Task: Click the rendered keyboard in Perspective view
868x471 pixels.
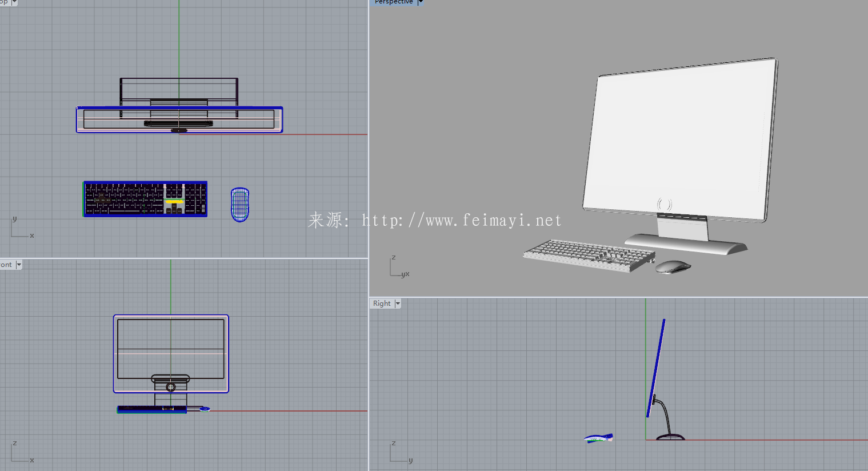Action: coord(589,254)
